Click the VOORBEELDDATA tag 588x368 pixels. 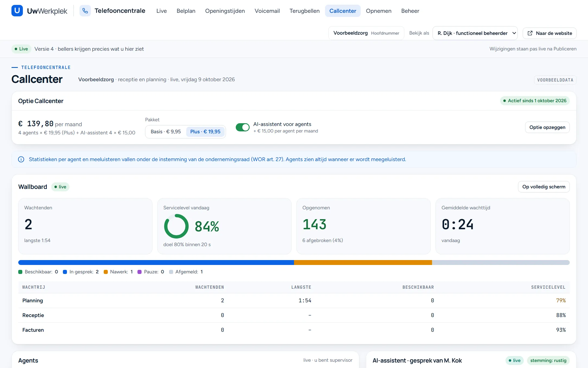(x=555, y=80)
